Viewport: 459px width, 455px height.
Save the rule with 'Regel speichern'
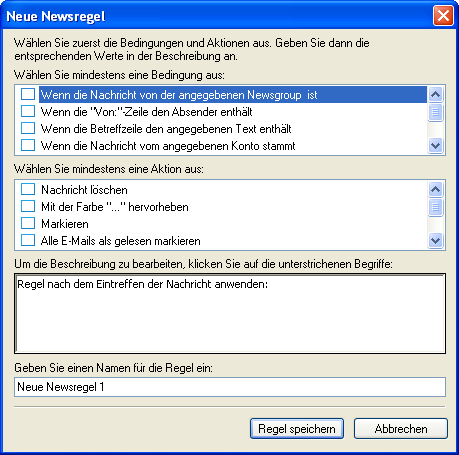click(297, 429)
